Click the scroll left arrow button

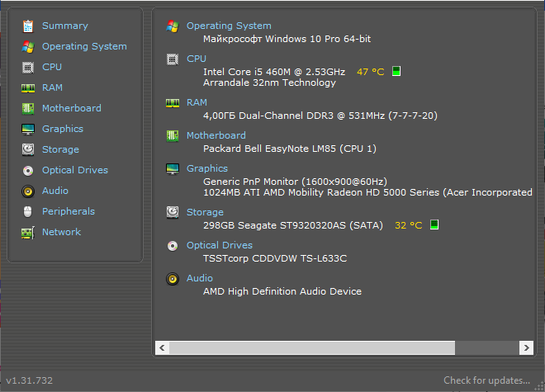click(x=163, y=348)
